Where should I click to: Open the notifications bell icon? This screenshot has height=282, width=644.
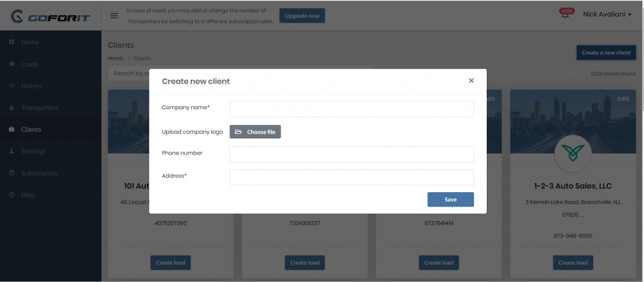(565, 16)
